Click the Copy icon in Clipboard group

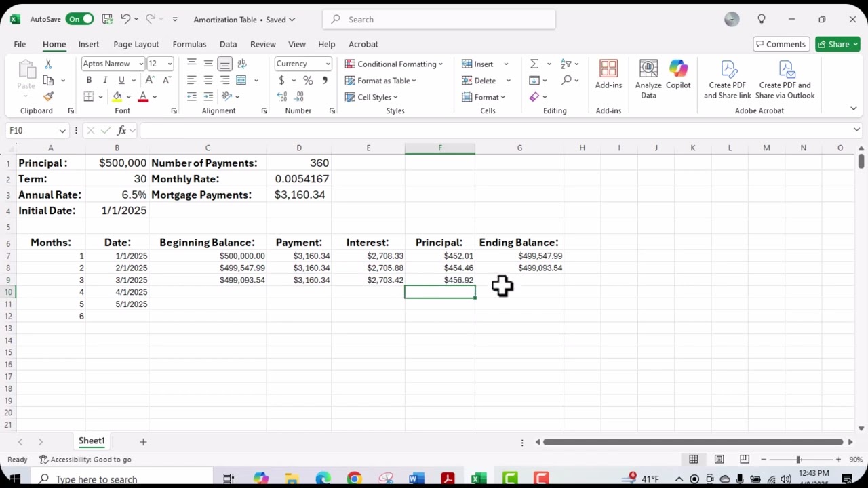[x=48, y=80]
